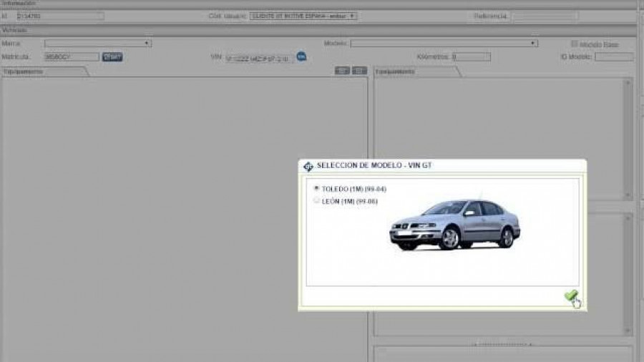
Task: Switch to the right Equipamiento tab
Action: (417, 72)
